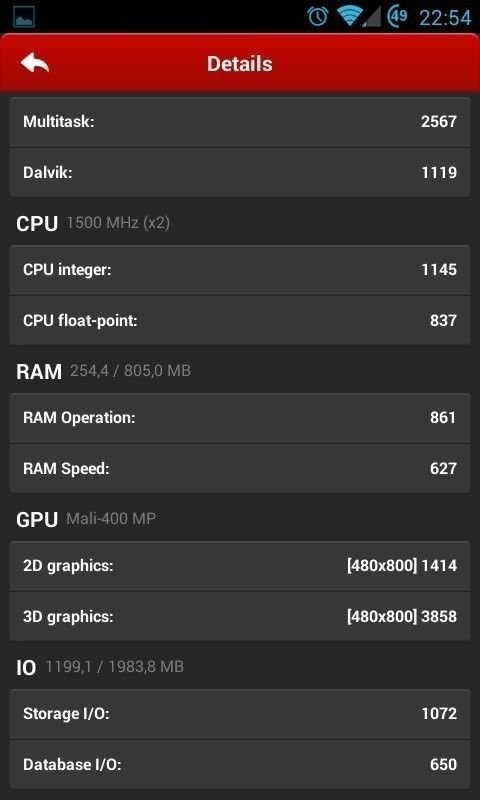Viewport: 480px width, 800px height.
Task: Select the Multitask score row
Action: tap(240, 122)
